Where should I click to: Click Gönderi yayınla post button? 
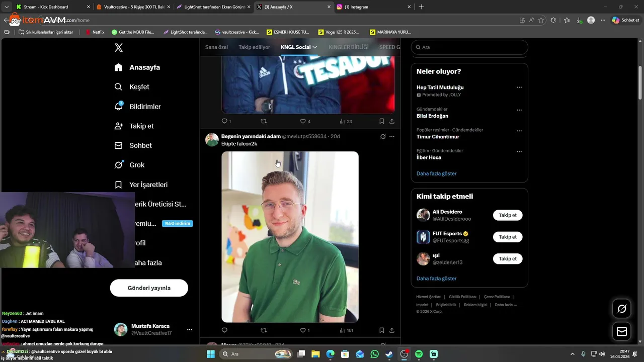click(x=149, y=288)
